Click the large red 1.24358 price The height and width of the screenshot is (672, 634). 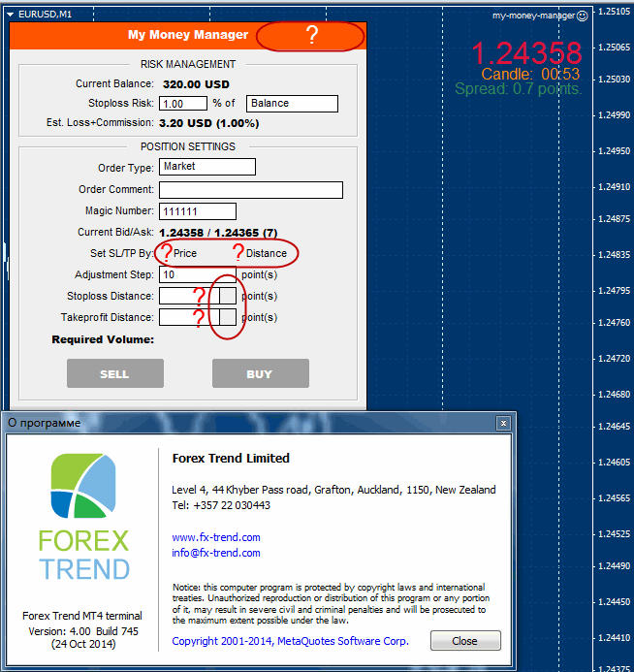coord(526,53)
